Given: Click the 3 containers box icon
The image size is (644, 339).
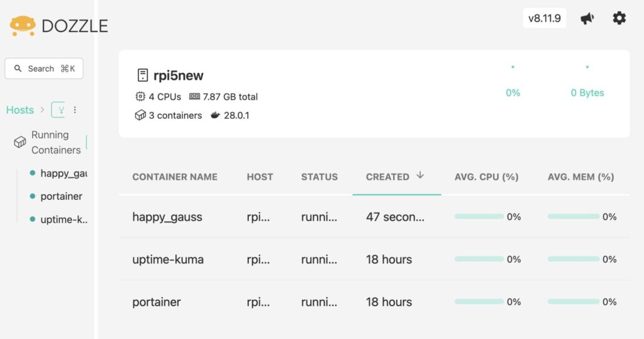Looking at the screenshot, I should click(140, 115).
